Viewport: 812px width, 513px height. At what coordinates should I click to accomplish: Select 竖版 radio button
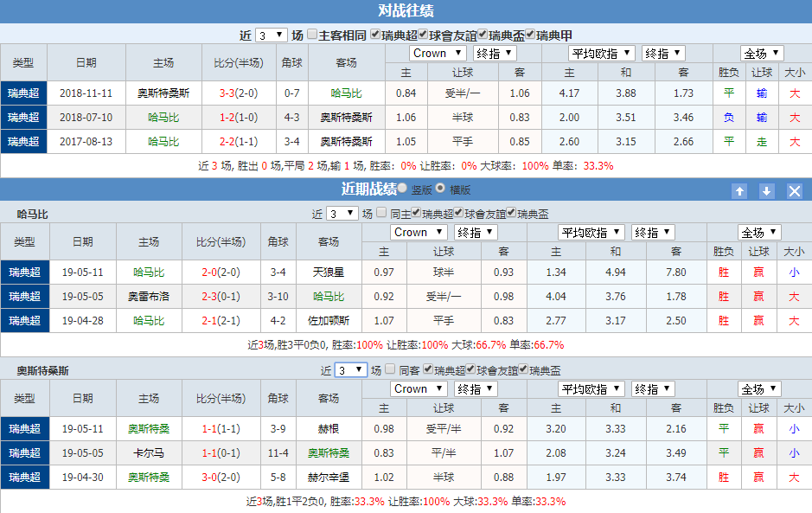click(402, 188)
